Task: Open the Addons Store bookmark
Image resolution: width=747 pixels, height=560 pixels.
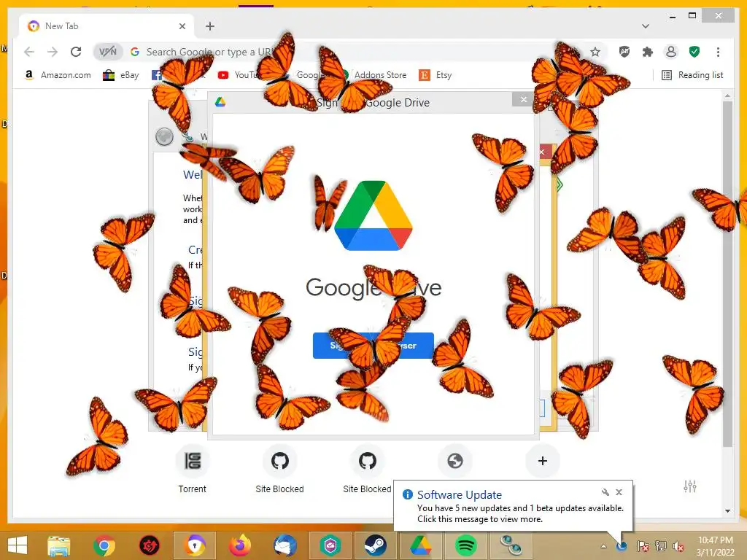Action: 374,75
